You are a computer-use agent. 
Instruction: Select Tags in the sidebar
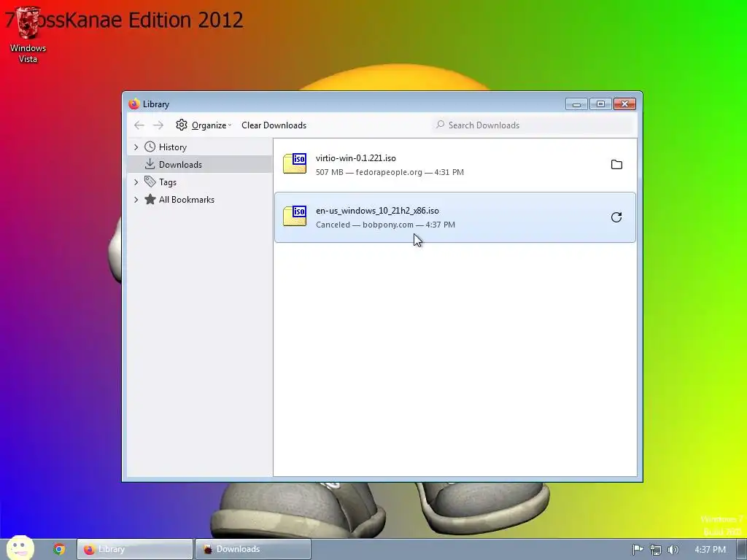pos(200,182)
